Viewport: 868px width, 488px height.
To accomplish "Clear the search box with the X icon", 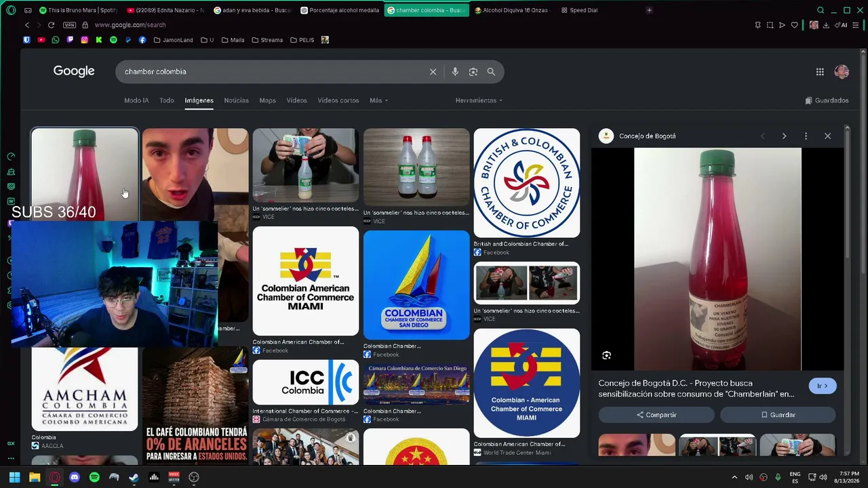I will pos(433,72).
